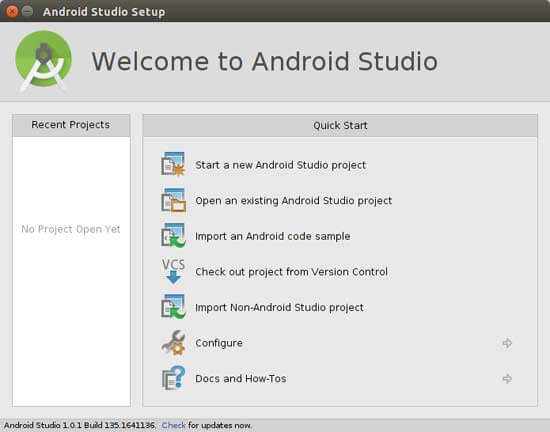Click the Configure wrench and gear icon
The image size is (550, 432).
(x=173, y=342)
